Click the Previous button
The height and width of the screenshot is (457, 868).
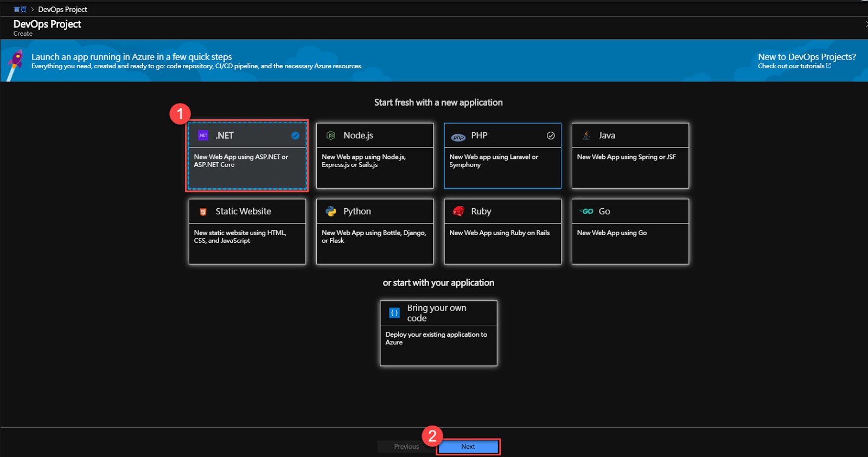tap(406, 447)
